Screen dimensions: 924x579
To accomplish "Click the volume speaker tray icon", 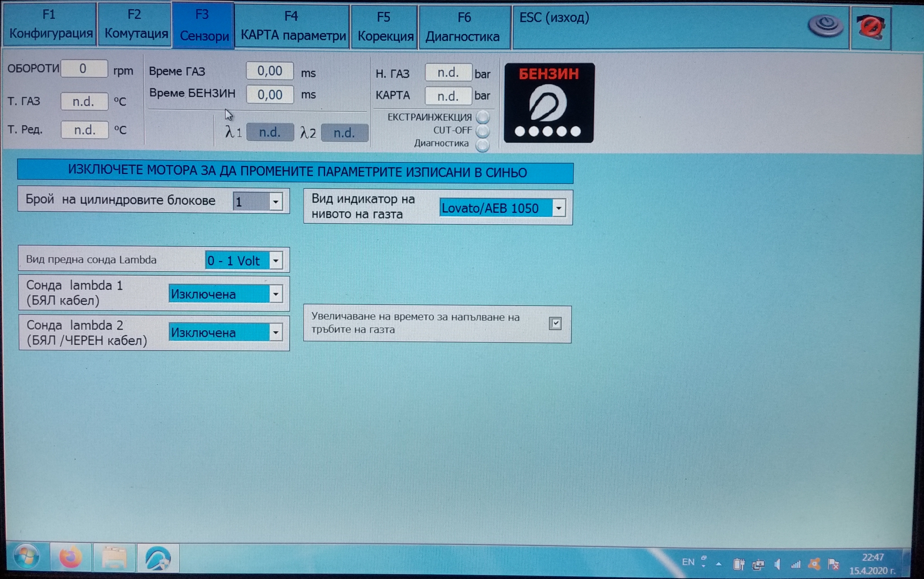I will 777,564.
